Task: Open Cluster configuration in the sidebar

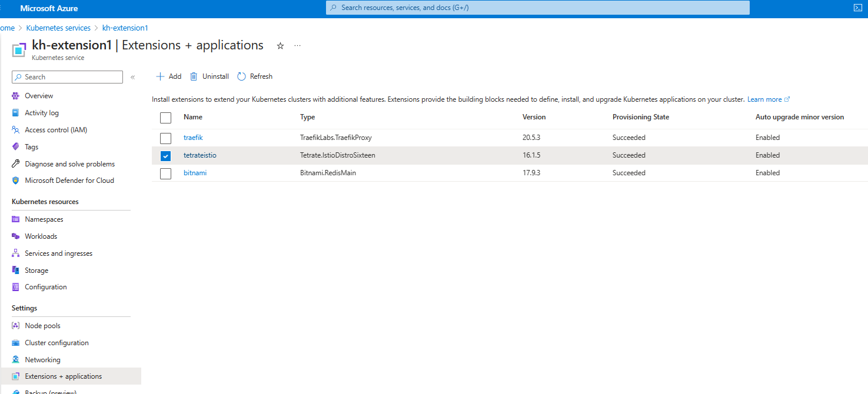Action: 56,343
